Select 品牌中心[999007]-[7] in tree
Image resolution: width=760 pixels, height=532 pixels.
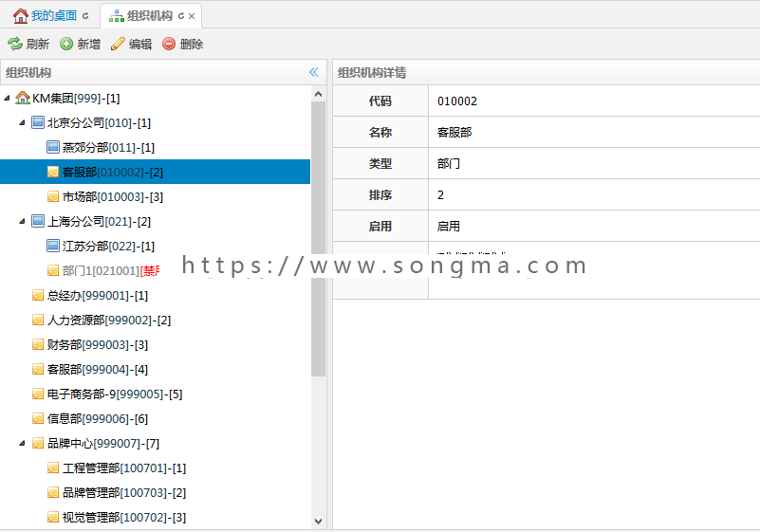click(x=103, y=444)
